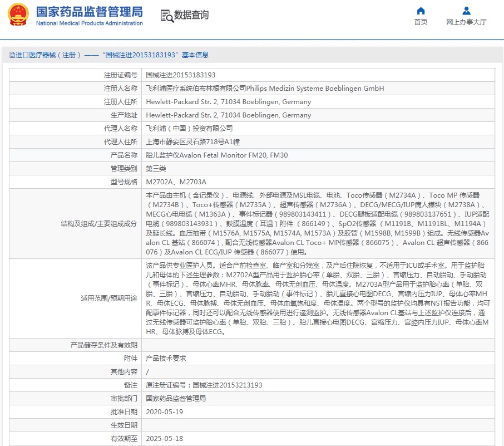Go to 首页 via the house icon
Screen dimensions: 504x446
421,11
